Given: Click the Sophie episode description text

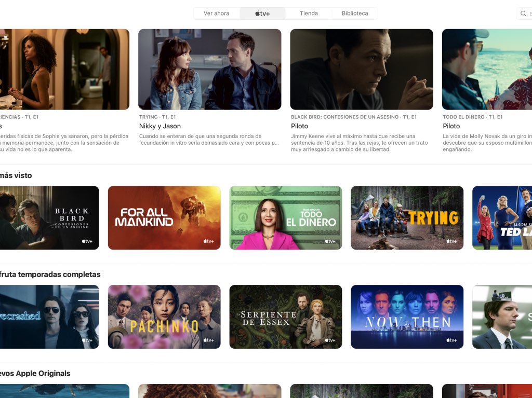Looking at the screenshot, I should tap(64, 143).
